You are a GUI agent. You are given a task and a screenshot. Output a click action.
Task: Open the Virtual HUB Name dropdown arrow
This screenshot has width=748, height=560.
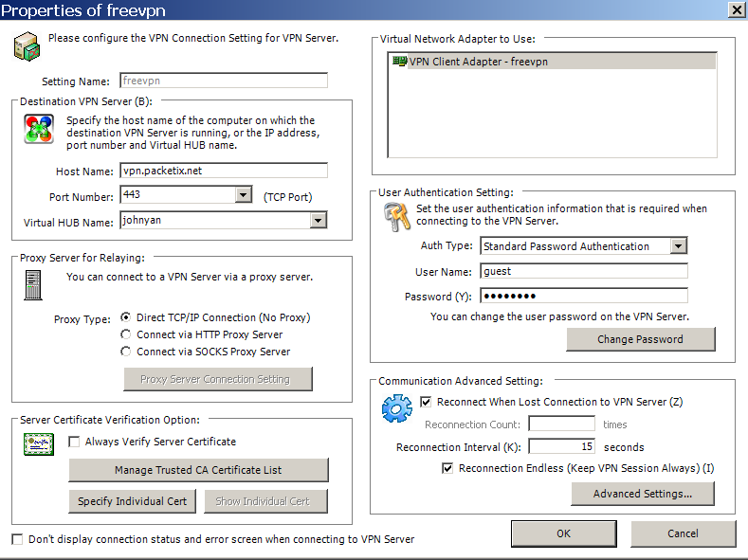click(319, 220)
